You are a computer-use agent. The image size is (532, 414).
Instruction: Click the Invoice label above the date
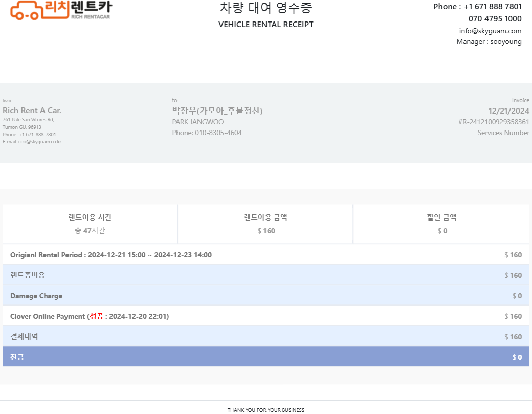(520, 100)
